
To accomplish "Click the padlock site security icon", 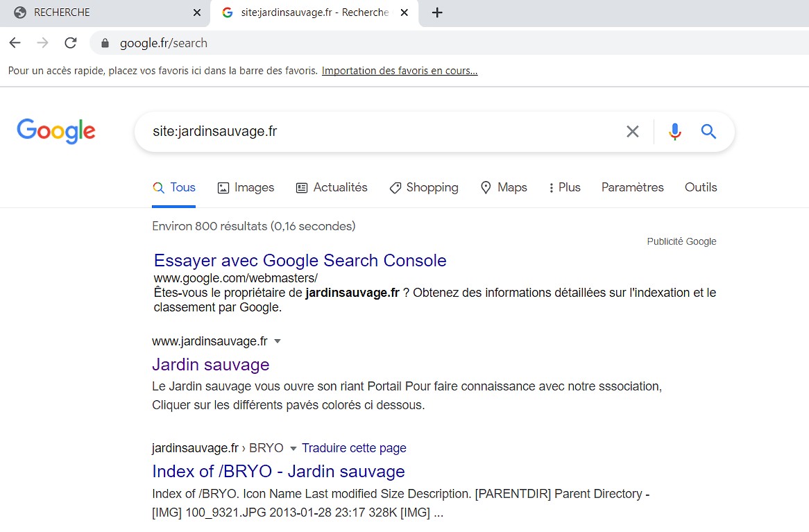I will (x=105, y=43).
